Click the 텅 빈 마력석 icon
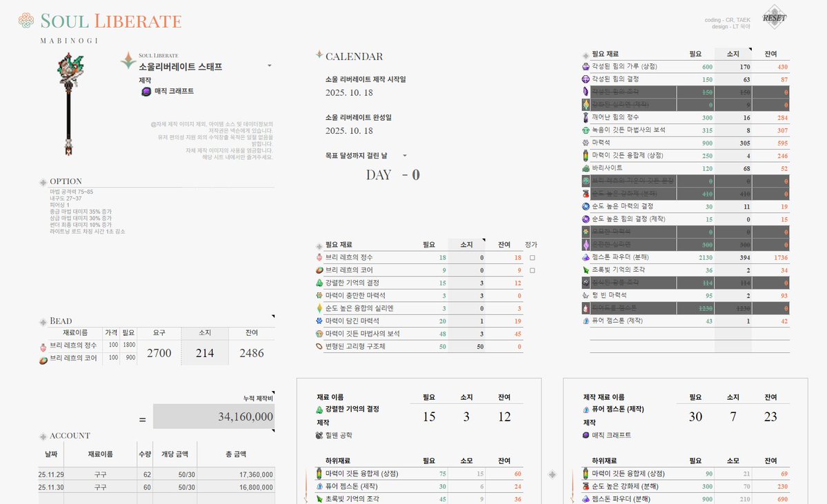The height and width of the screenshot is (504, 827). click(x=586, y=295)
